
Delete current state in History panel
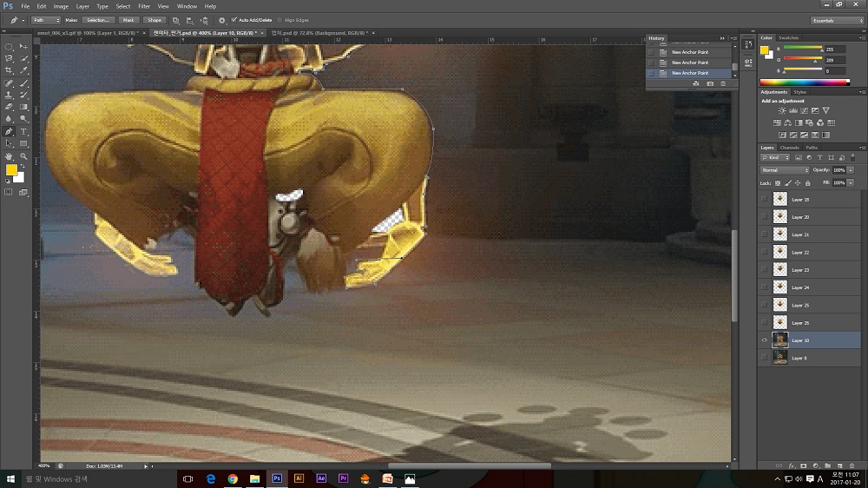click(723, 83)
